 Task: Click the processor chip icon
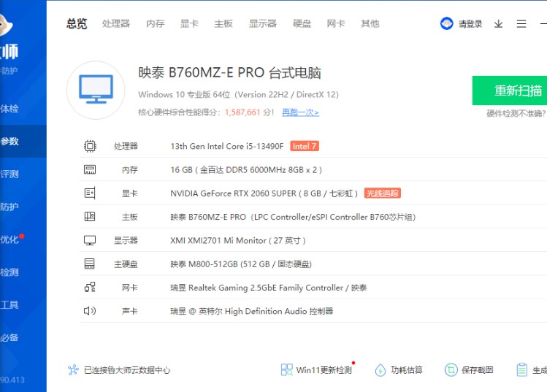pos(90,146)
